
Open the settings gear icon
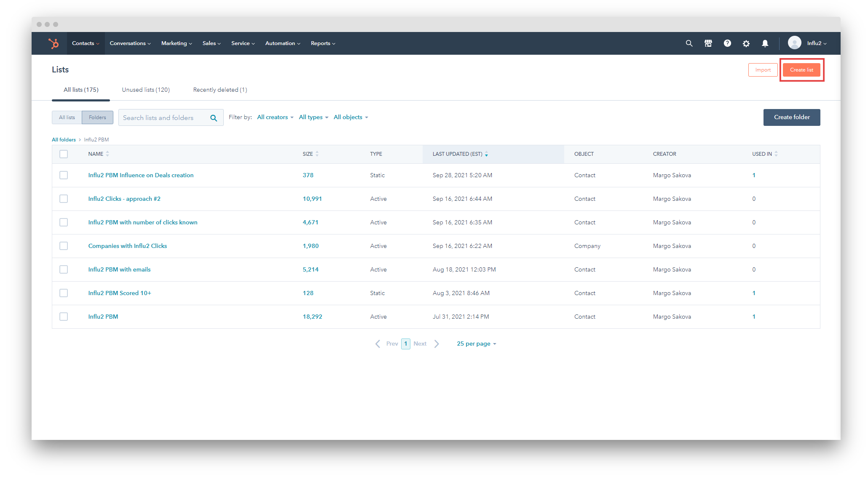(746, 43)
